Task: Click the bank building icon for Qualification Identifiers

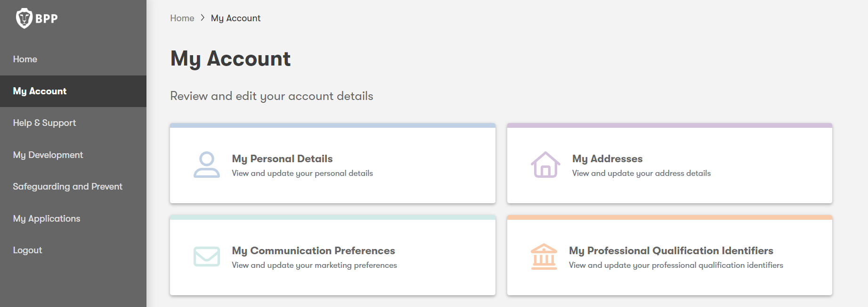Action: [544, 257]
